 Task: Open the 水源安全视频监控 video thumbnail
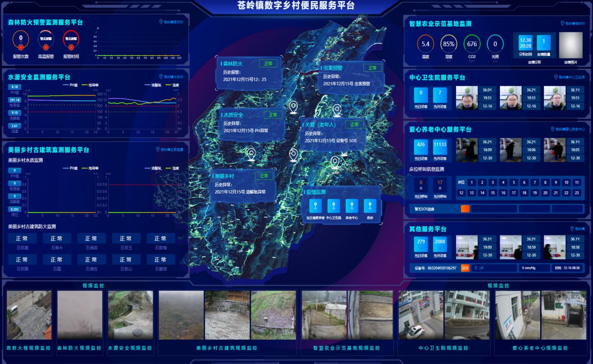(x=130, y=315)
